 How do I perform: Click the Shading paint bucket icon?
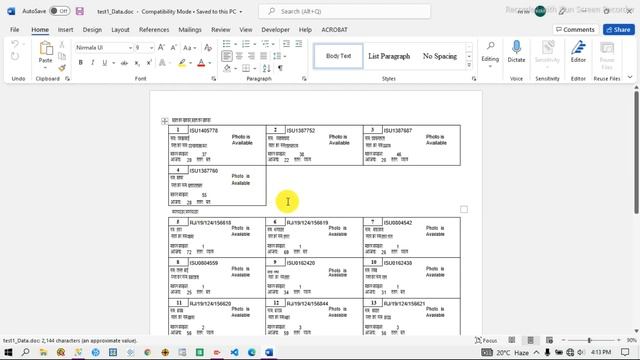(227, 68)
